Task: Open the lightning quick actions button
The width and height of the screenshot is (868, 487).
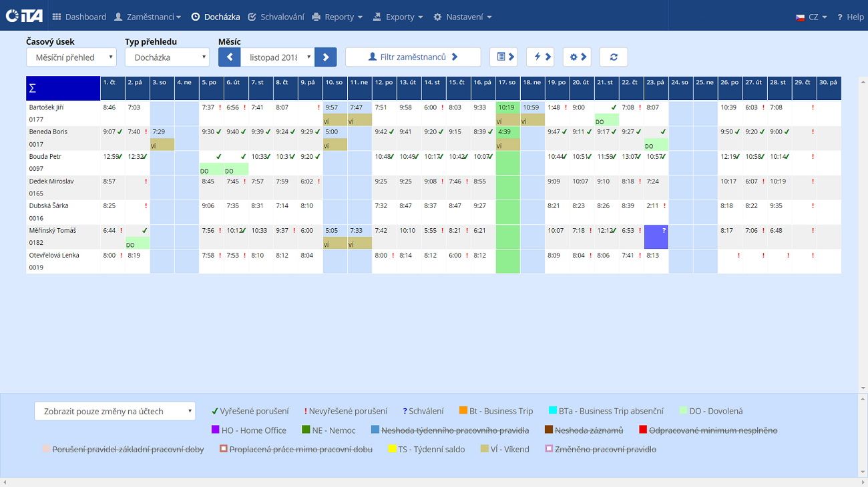Action: tap(539, 57)
